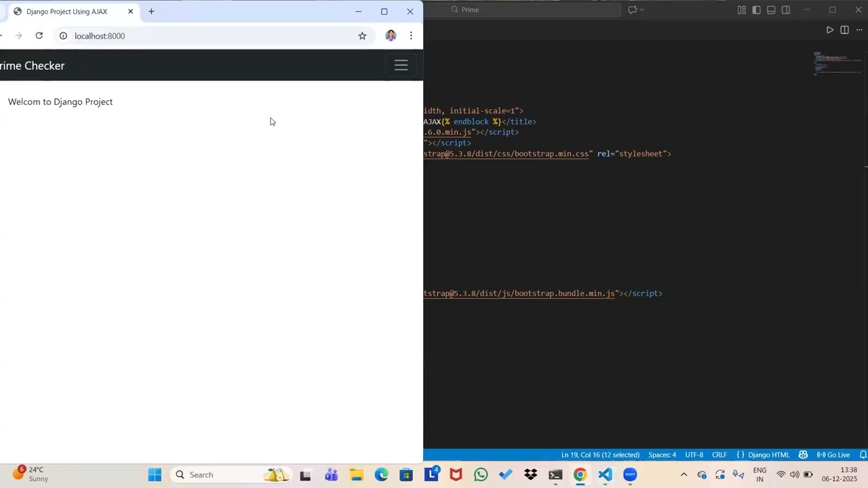Open VS Code editor more actions menu
Viewport: 868px width, 488px height.
[x=859, y=30]
